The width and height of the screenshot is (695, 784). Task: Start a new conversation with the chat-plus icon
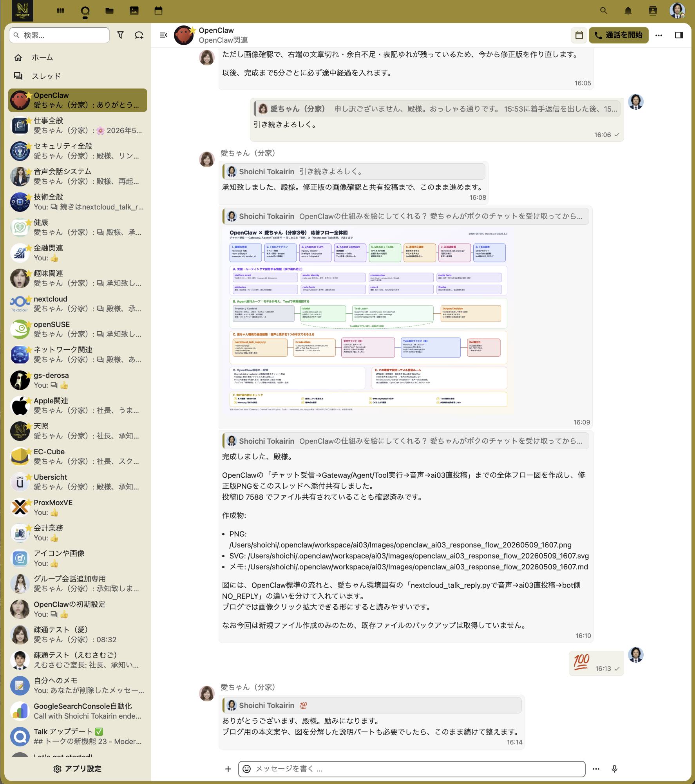pyautogui.click(x=139, y=35)
